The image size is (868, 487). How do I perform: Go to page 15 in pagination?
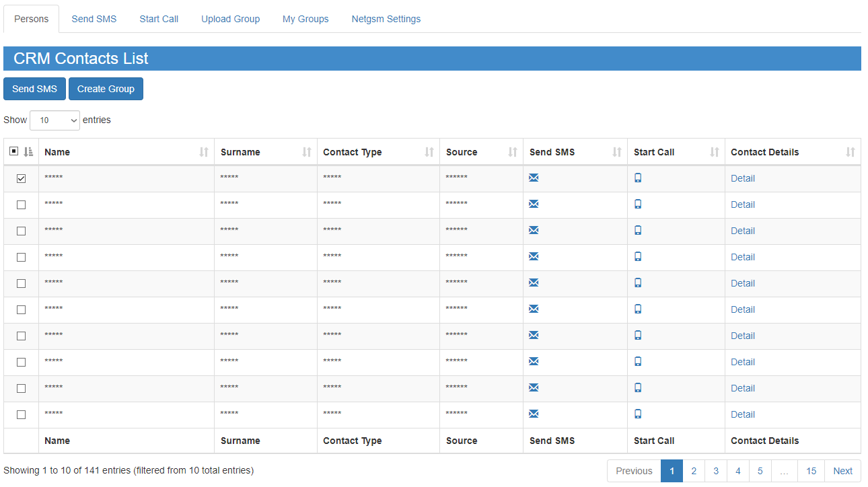point(811,471)
